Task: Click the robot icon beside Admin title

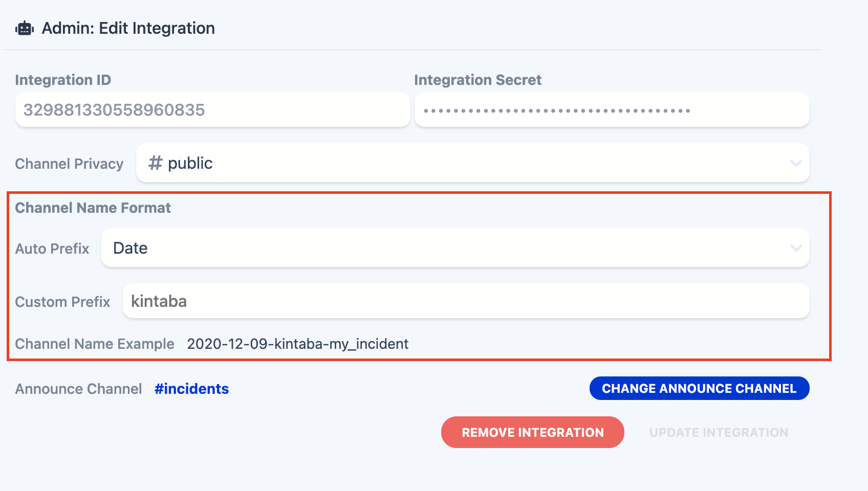Action: (x=25, y=29)
